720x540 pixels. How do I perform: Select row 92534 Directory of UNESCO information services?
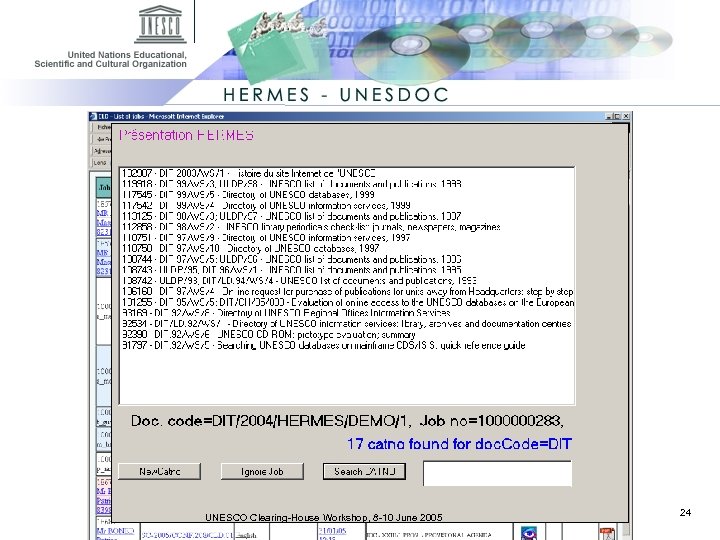(x=347, y=324)
